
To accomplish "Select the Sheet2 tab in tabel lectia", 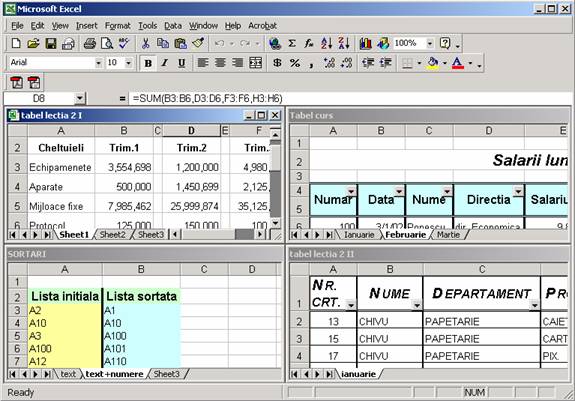I will (113, 235).
